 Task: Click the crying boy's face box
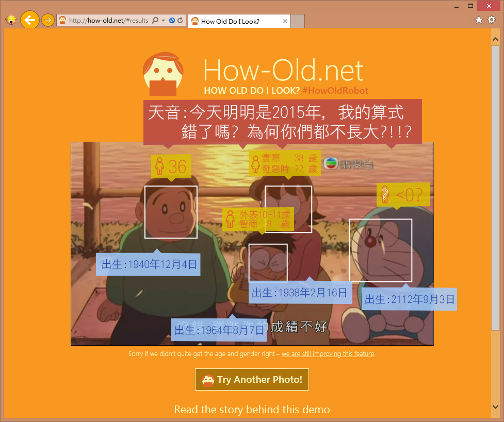tap(268, 263)
